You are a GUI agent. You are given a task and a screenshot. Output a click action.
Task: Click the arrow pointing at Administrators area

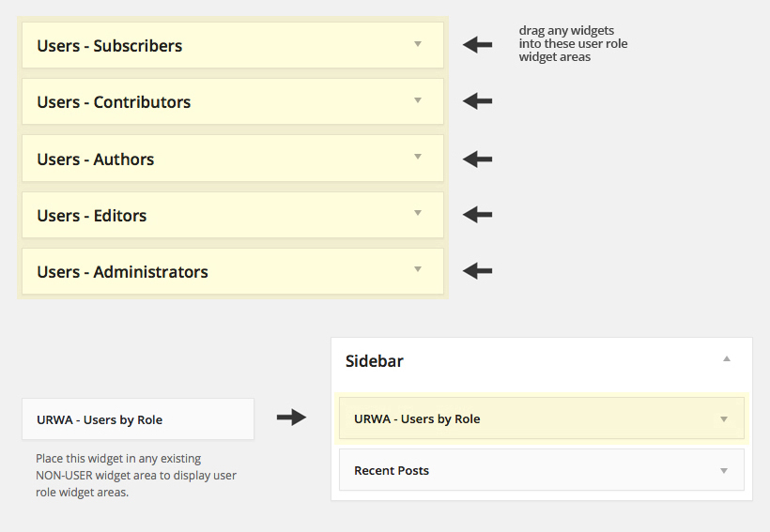coord(477,271)
